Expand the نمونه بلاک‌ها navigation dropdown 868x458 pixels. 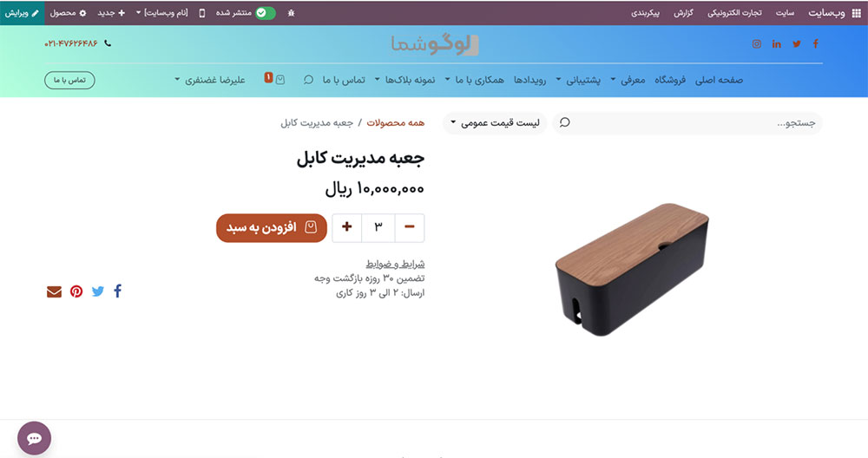click(x=404, y=80)
